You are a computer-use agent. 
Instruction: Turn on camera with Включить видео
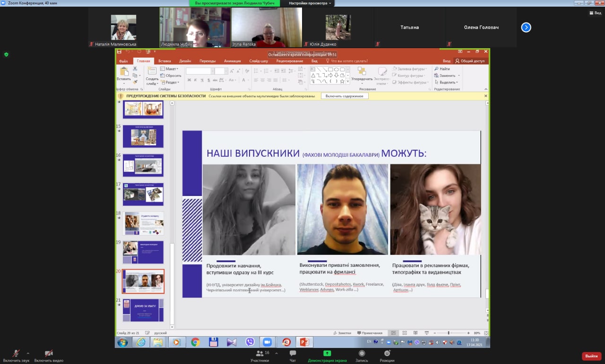tap(49, 354)
